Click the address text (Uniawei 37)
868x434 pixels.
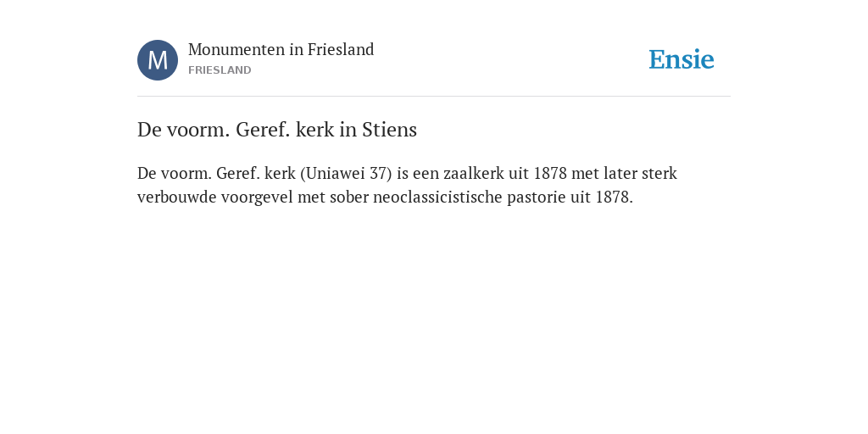346,174
